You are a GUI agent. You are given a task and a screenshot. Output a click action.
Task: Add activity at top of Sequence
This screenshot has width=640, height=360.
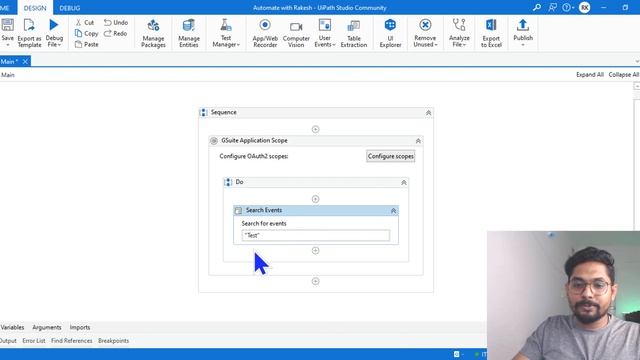tap(316, 129)
